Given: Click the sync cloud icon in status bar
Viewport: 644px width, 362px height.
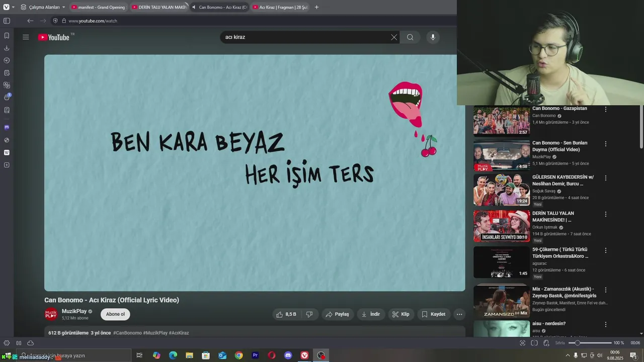Looking at the screenshot, I should coord(31,343).
